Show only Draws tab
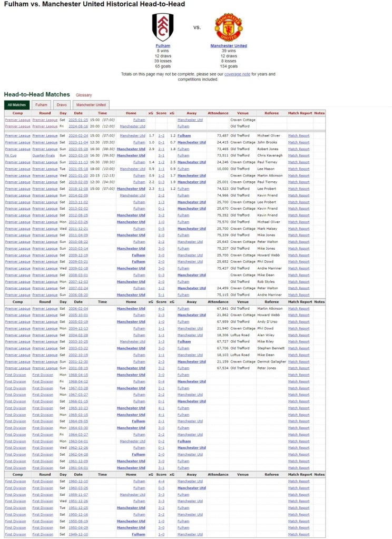Image resolution: width=392 pixels, height=539 pixels. [62, 105]
